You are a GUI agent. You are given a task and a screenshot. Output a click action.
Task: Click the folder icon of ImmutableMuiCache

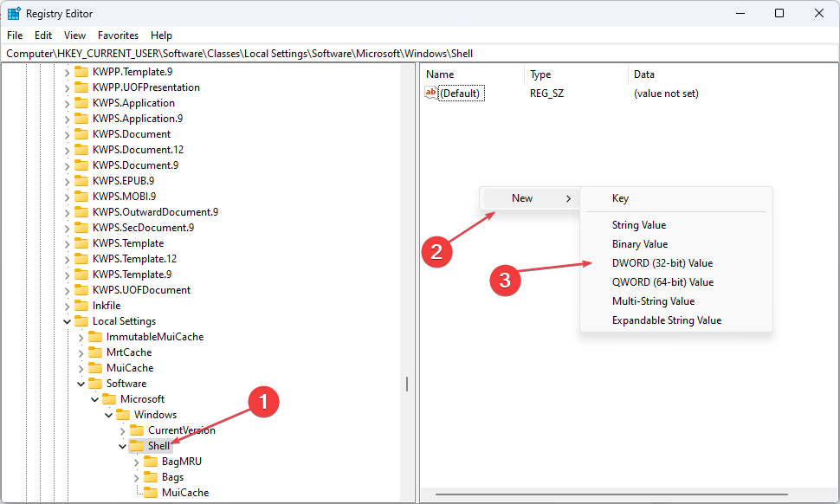click(95, 336)
